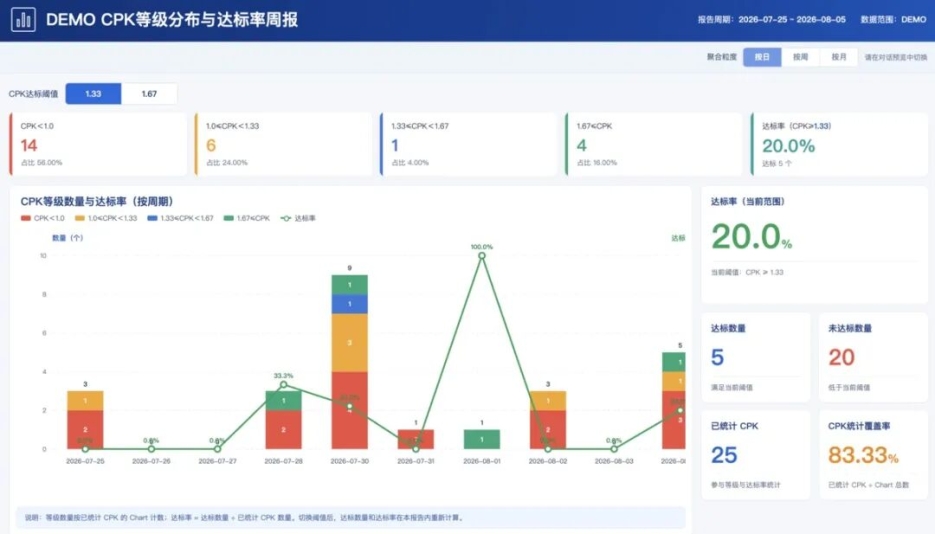The image size is (935, 534).
Task: Select the 100.0% data point on 2026-08-01
Action: pyautogui.click(x=482, y=256)
